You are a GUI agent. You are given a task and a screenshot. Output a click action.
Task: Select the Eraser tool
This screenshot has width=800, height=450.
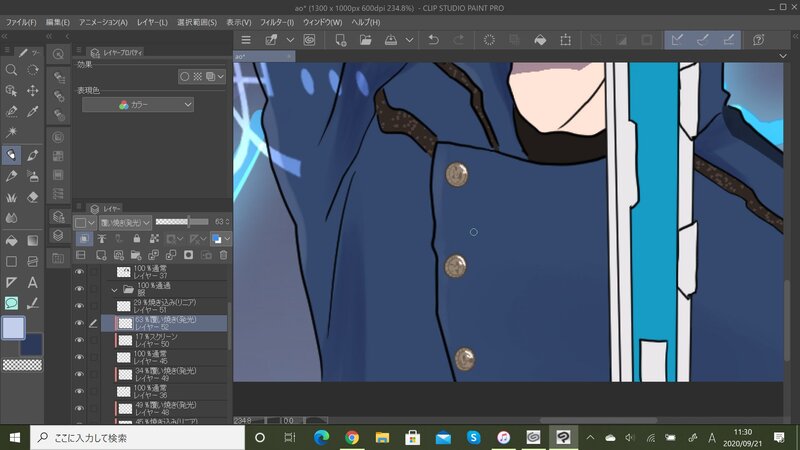point(33,197)
